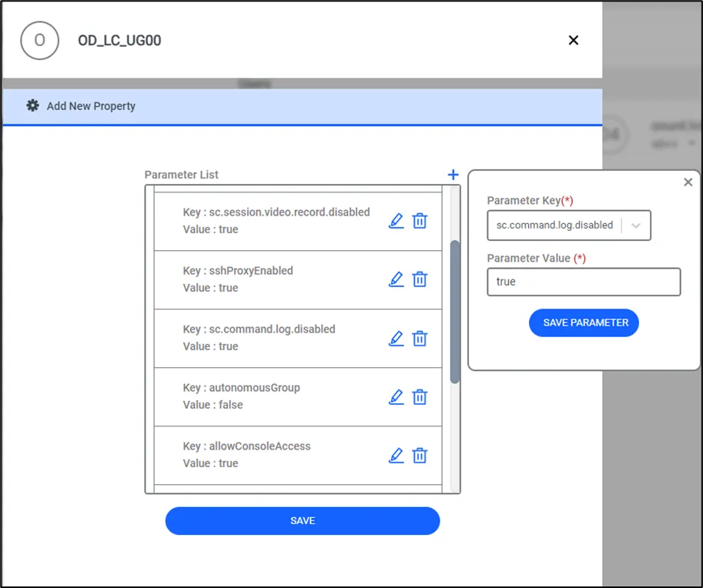
Task: Add a new parameter with plus icon
Action: tap(454, 175)
